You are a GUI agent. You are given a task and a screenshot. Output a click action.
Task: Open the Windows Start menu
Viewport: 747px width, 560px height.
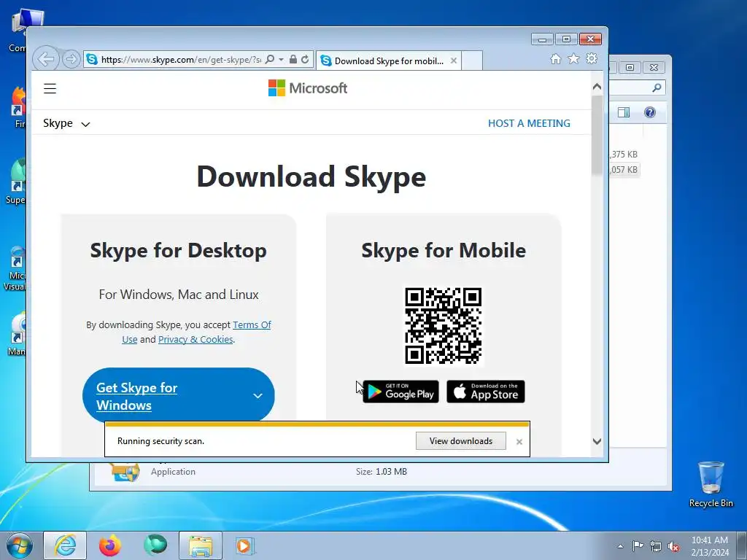pos(20,545)
